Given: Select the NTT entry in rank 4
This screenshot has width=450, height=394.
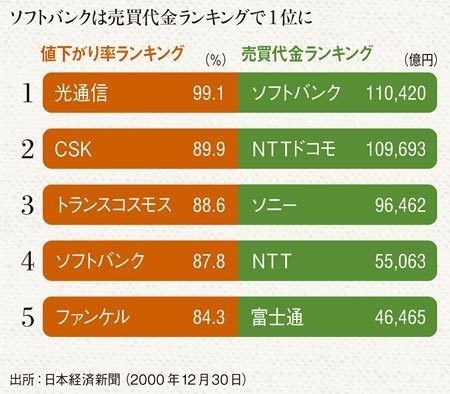Looking at the screenshot, I should [272, 261].
